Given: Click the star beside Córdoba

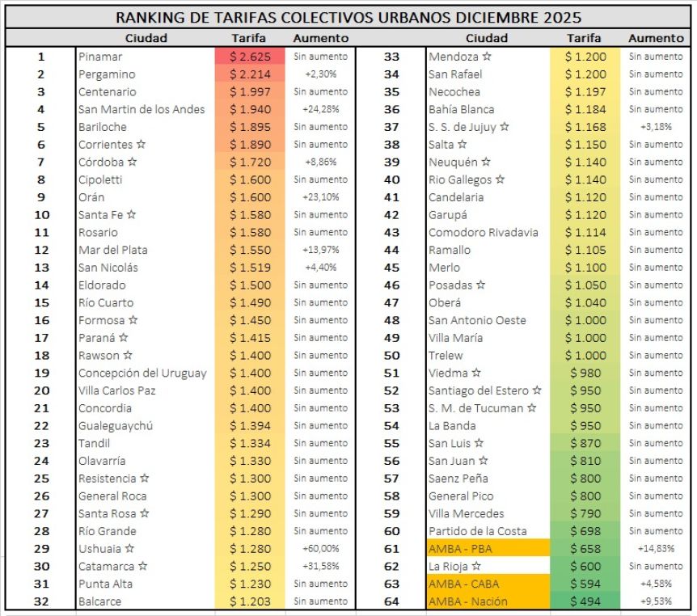Looking at the screenshot, I should tap(133, 162).
